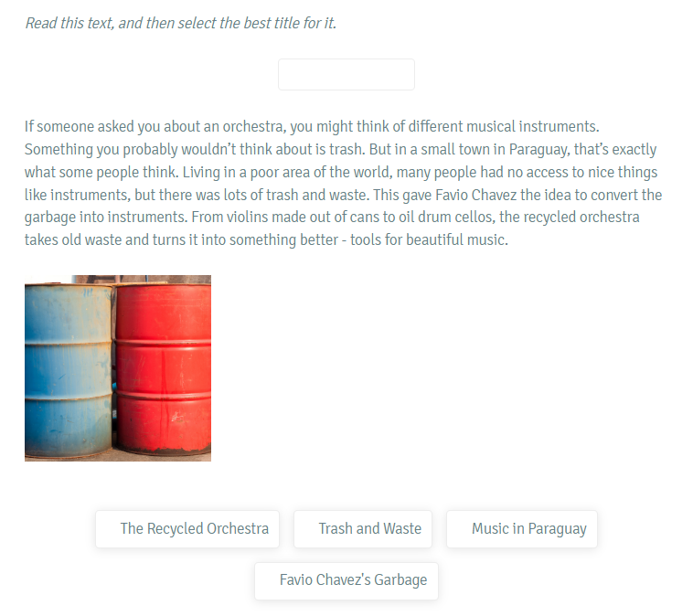This screenshot has height=616, width=693.
Task: Click the empty title answer box
Action: click(346, 74)
